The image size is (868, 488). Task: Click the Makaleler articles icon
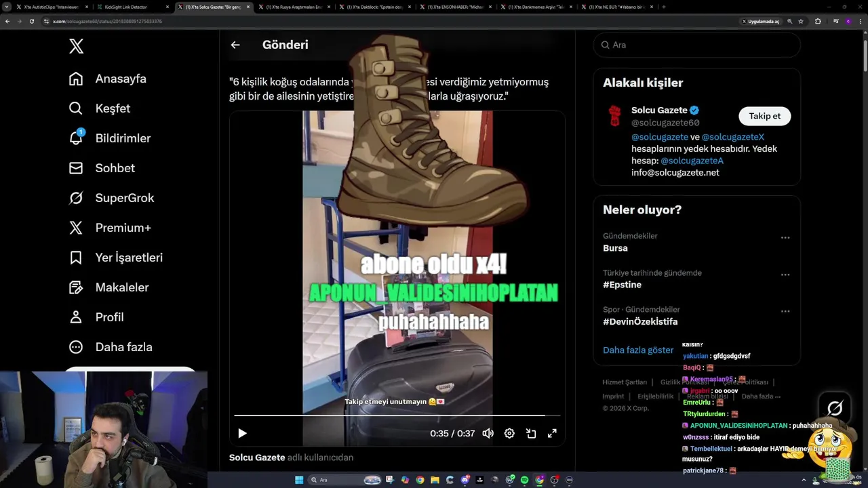pos(76,287)
